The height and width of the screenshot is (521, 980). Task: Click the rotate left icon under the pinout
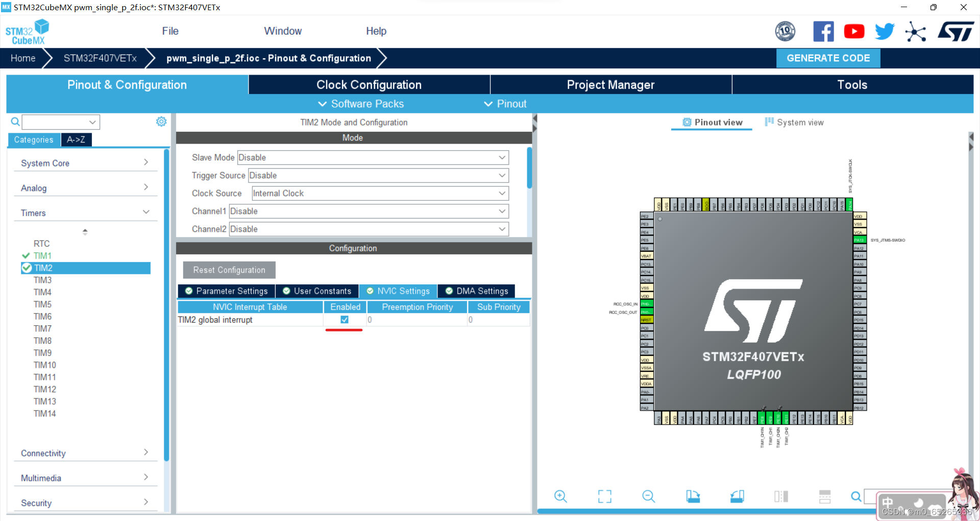(693, 496)
